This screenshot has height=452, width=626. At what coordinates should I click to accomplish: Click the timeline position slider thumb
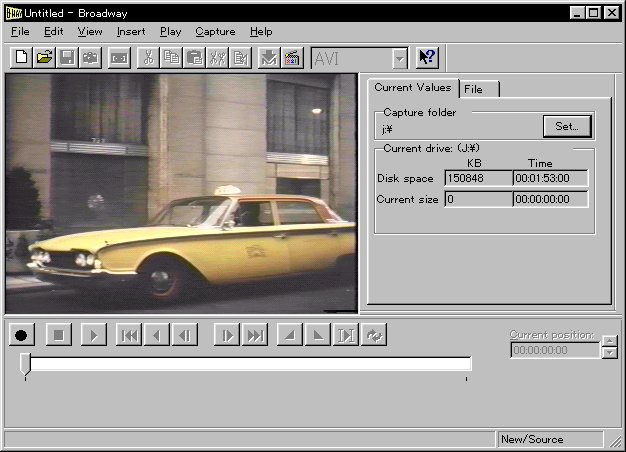pos(25,364)
